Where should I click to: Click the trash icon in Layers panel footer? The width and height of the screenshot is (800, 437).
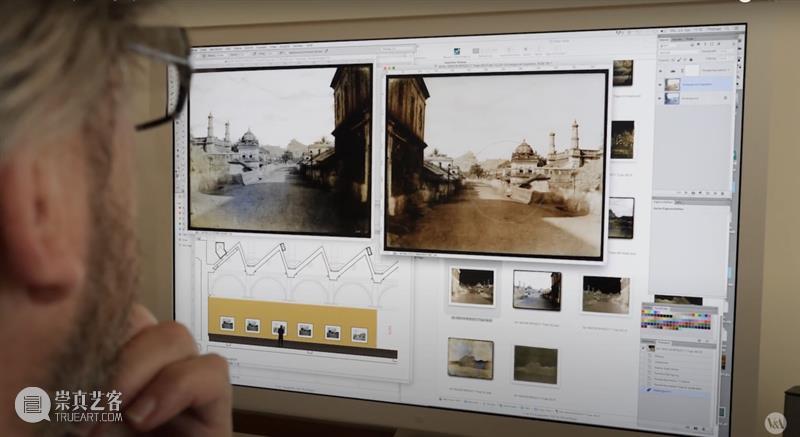tap(722, 193)
